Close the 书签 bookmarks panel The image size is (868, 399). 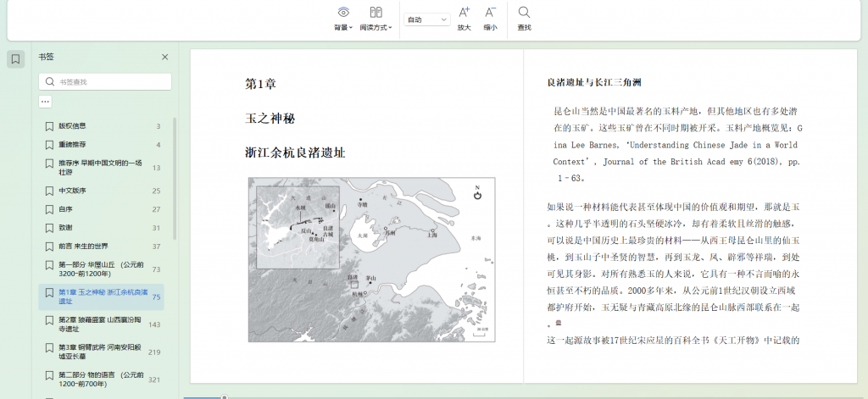pyautogui.click(x=164, y=57)
